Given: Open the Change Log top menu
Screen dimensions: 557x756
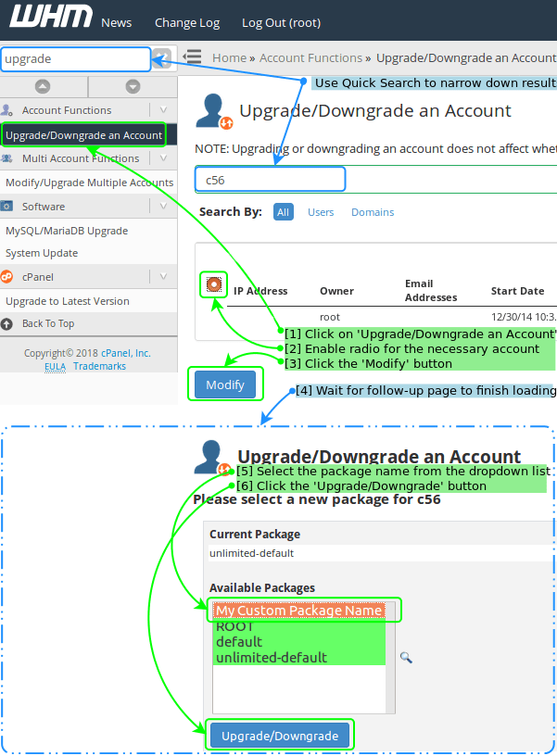Looking at the screenshot, I should (x=186, y=22).
